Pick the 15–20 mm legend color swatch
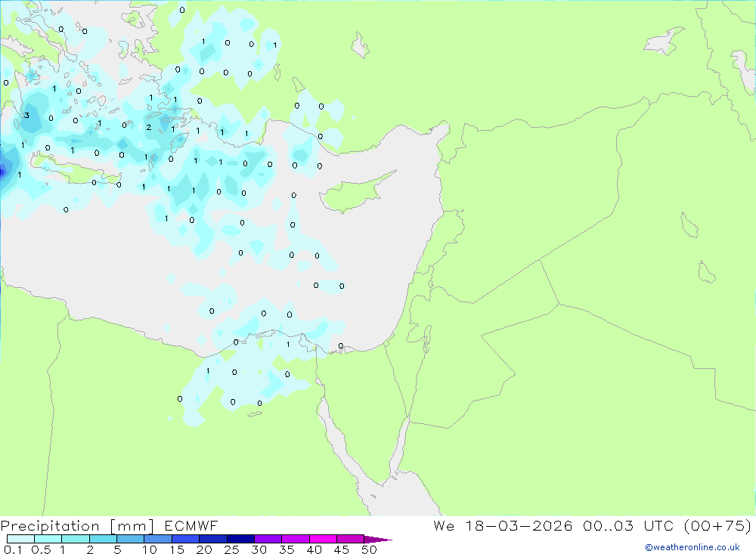 point(186,539)
